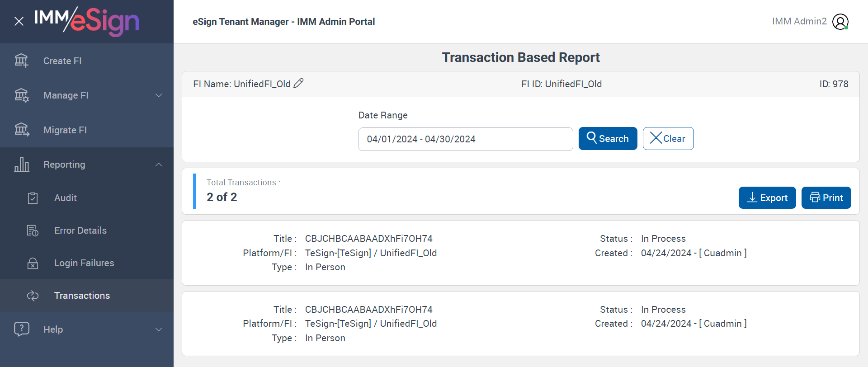The height and width of the screenshot is (367, 868).
Task: Click the FI ID UnifiedFI_Old text
Action: pyautogui.click(x=561, y=84)
